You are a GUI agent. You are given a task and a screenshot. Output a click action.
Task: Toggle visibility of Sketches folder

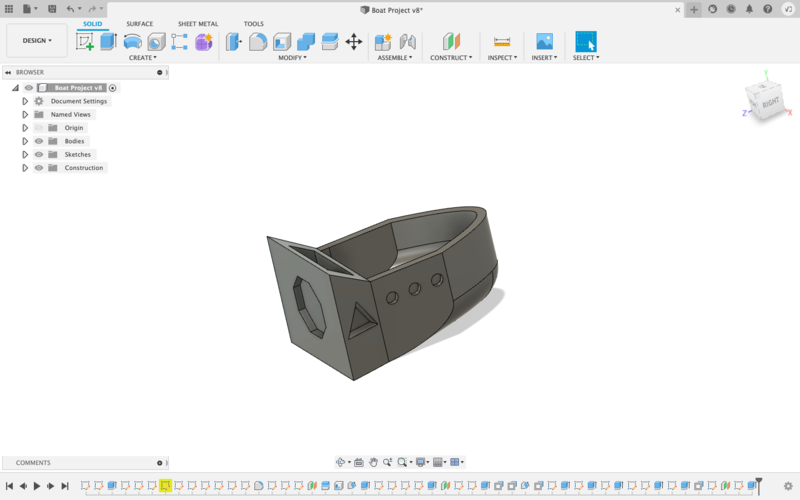[39, 155]
